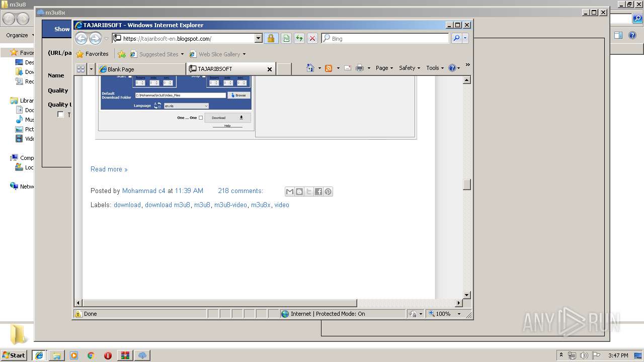Viewport: 644px width, 362px height.
Task: Open the m3u8-video label link
Action: [230, 205]
